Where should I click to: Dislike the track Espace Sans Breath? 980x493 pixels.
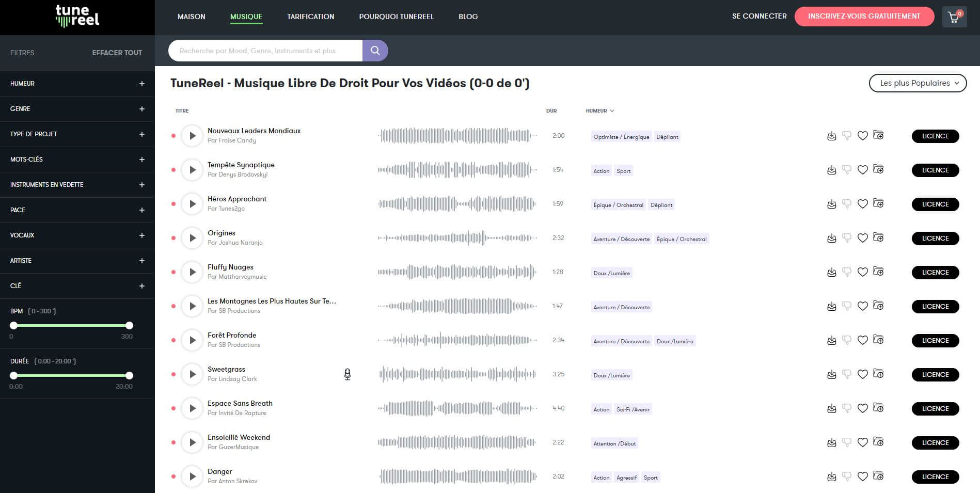[847, 408]
